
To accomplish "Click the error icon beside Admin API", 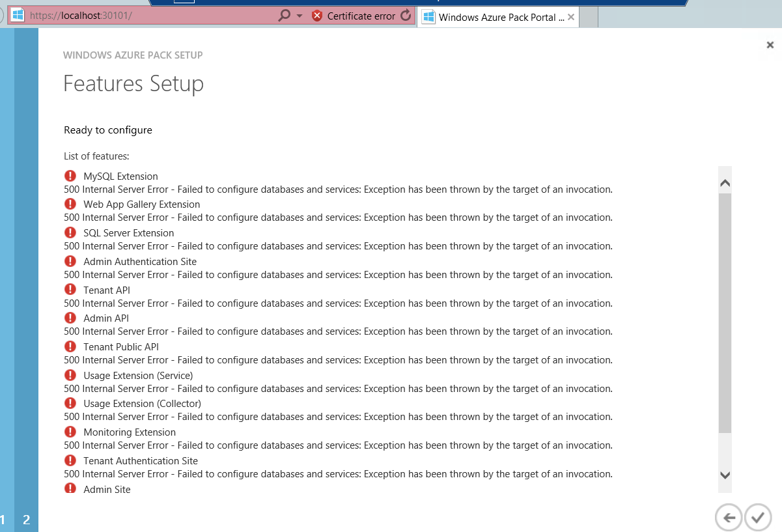I will point(70,318).
